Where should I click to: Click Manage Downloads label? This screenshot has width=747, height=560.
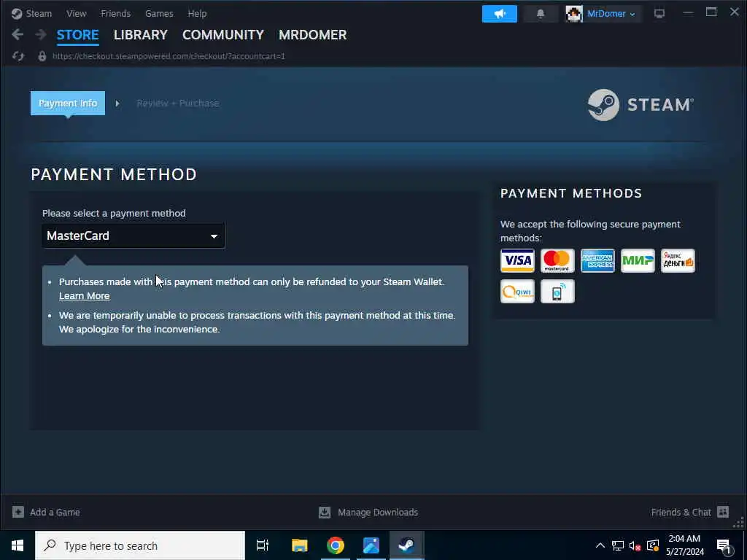tap(378, 513)
